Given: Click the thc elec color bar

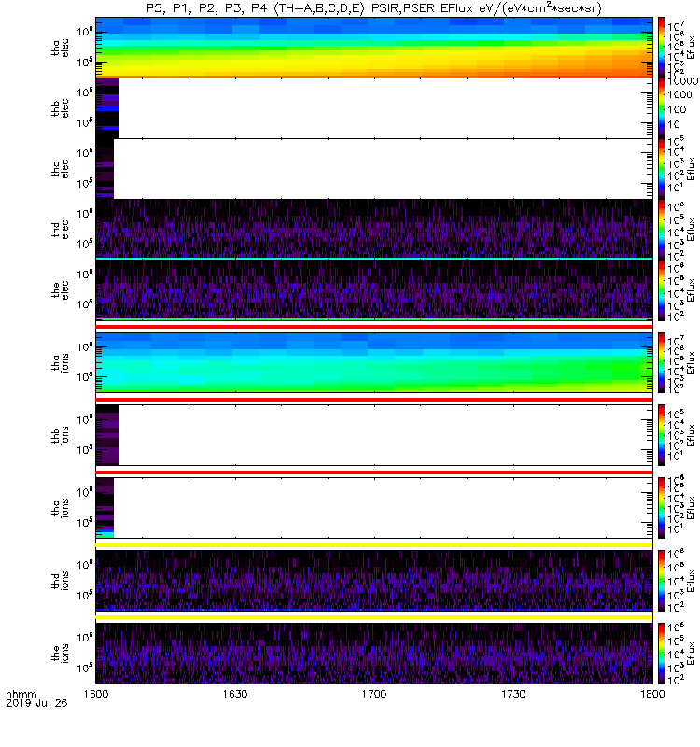Looking at the screenshot, I should pos(662,169).
